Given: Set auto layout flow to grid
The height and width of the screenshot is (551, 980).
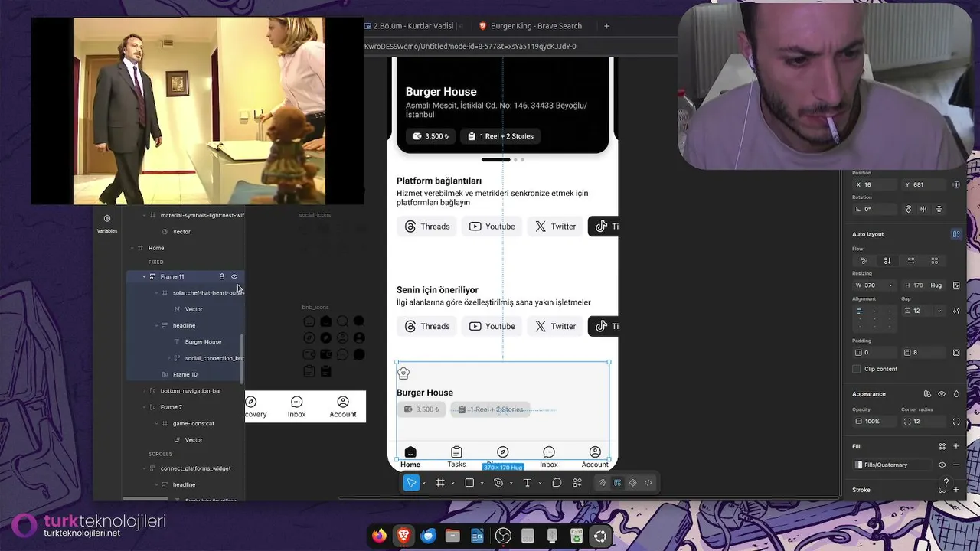Looking at the screenshot, I should coord(933,261).
